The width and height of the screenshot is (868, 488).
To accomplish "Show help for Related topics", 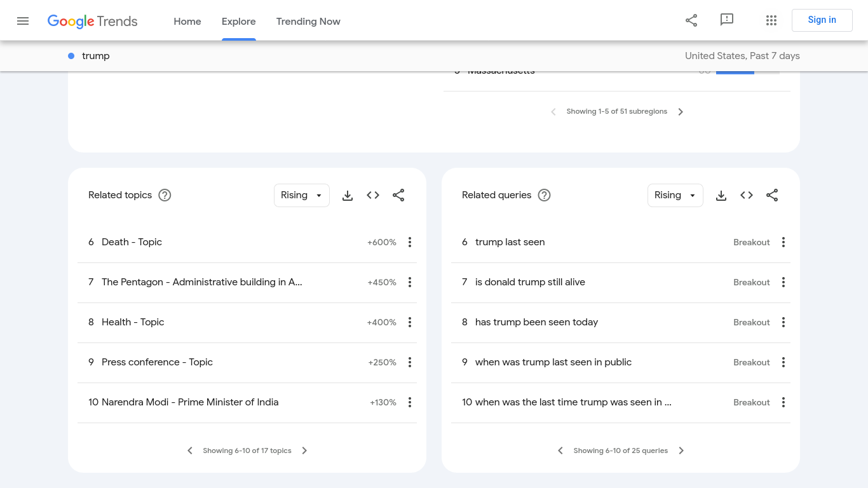I will pos(165,195).
